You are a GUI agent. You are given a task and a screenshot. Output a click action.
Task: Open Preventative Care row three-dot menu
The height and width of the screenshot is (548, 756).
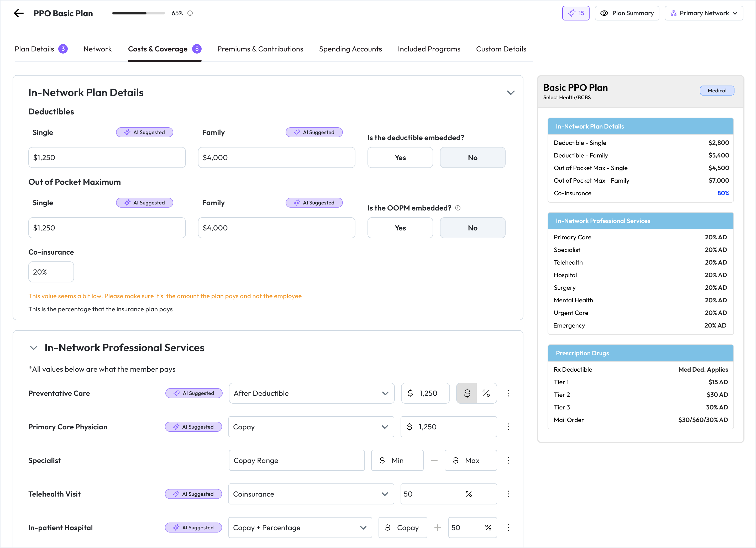tap(509, 393)
